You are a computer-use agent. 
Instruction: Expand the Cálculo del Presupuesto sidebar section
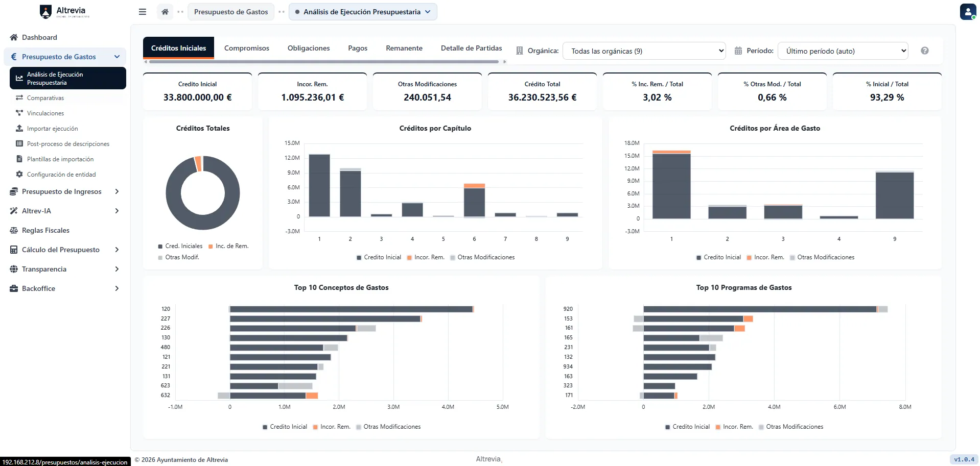tap(117, 250)
